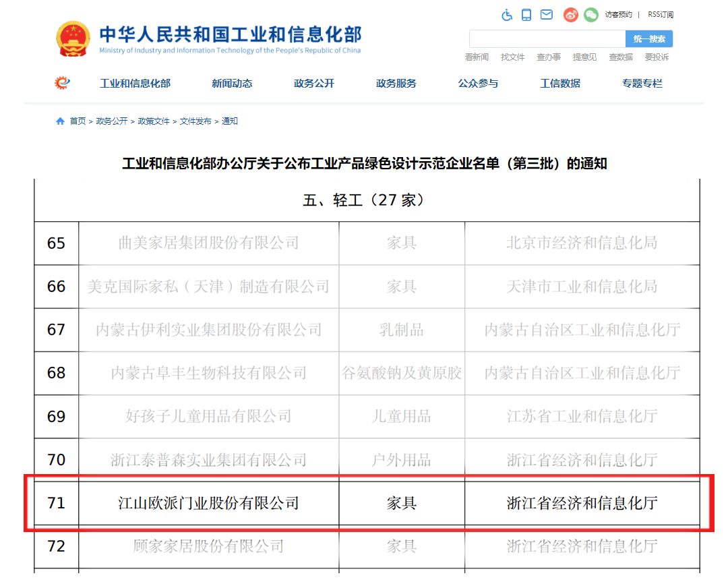The image size is (728, 586).
Task: Click the 江苏省工业和信息化厅 cell
Action: [582, 417]
